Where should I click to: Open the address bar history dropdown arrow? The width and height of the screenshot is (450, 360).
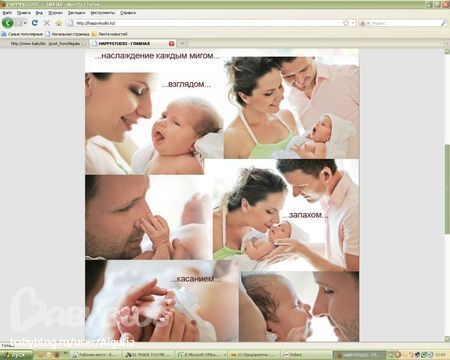tap(353, 23)
